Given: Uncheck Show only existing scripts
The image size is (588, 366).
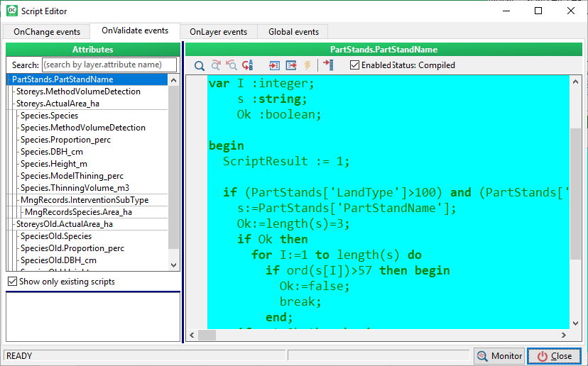Looking at the screenshot, I should click(12, 282).
